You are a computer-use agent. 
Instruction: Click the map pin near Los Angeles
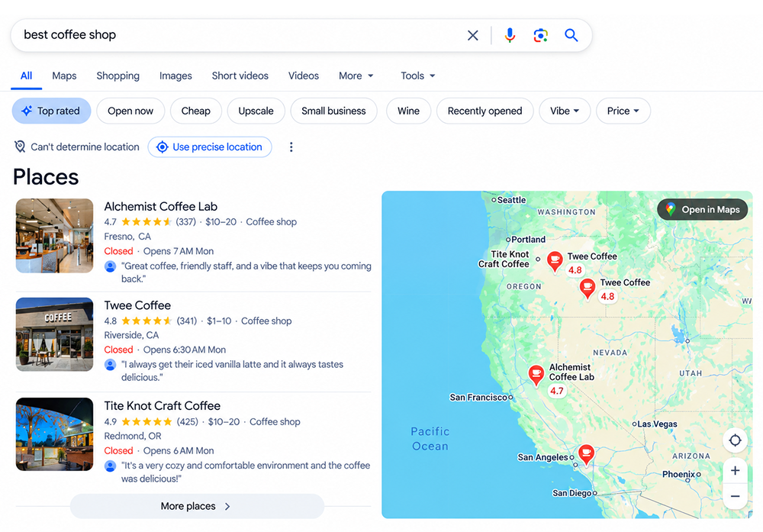click(x=586, y=455)
